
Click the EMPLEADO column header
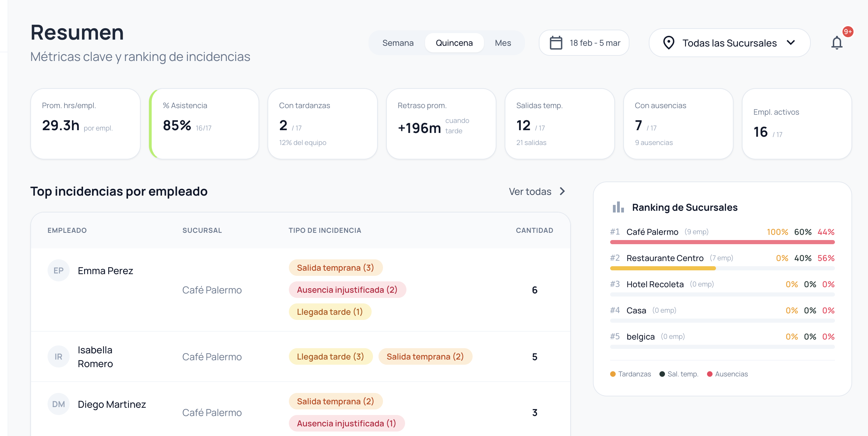67,230
